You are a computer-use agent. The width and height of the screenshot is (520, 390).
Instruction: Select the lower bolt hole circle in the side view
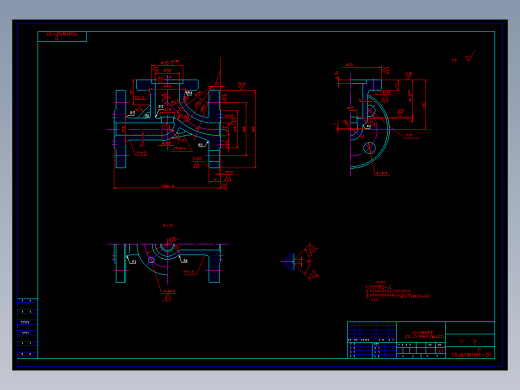click(369, 148)
